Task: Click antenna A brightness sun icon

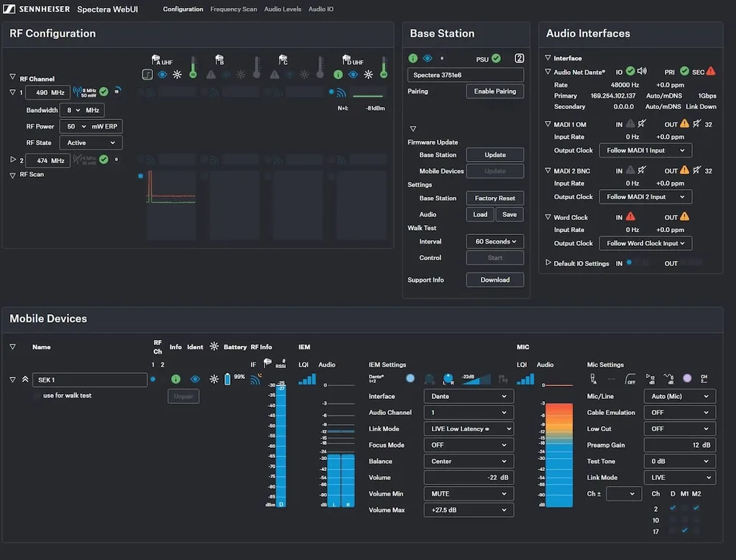Action: pyautogui.click(x=177, y=74)
